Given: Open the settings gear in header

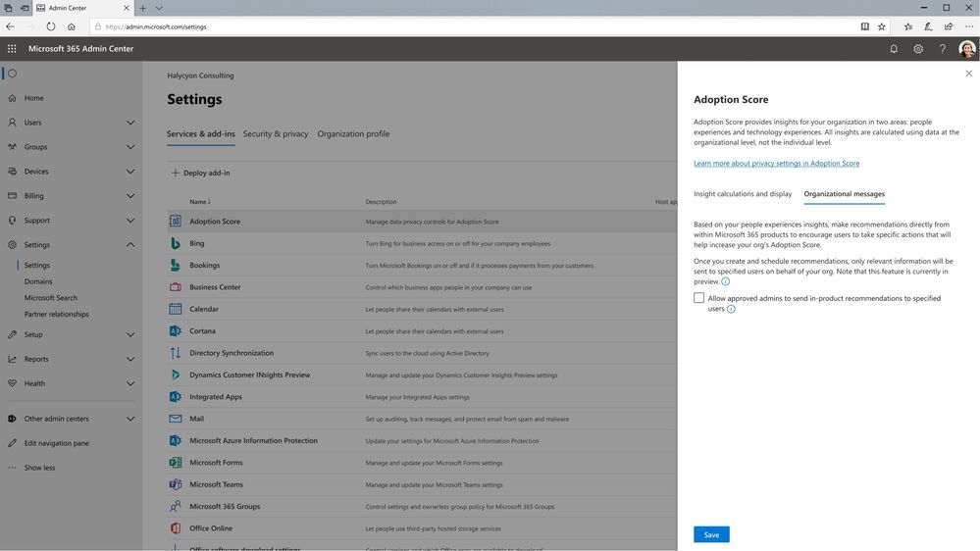Looking at the screenshot, I should click(x=918, y=49).
